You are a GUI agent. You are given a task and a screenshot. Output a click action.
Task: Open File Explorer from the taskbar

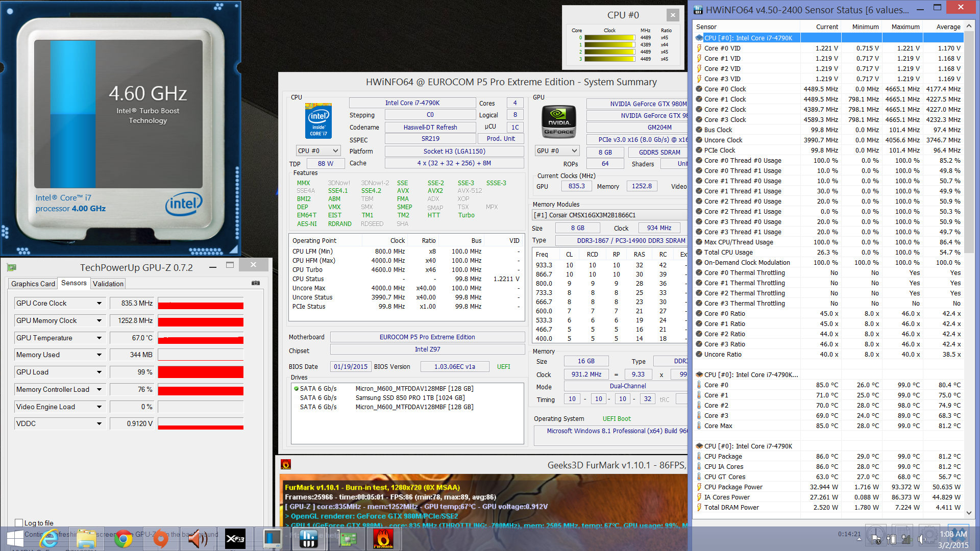point(86,539)
